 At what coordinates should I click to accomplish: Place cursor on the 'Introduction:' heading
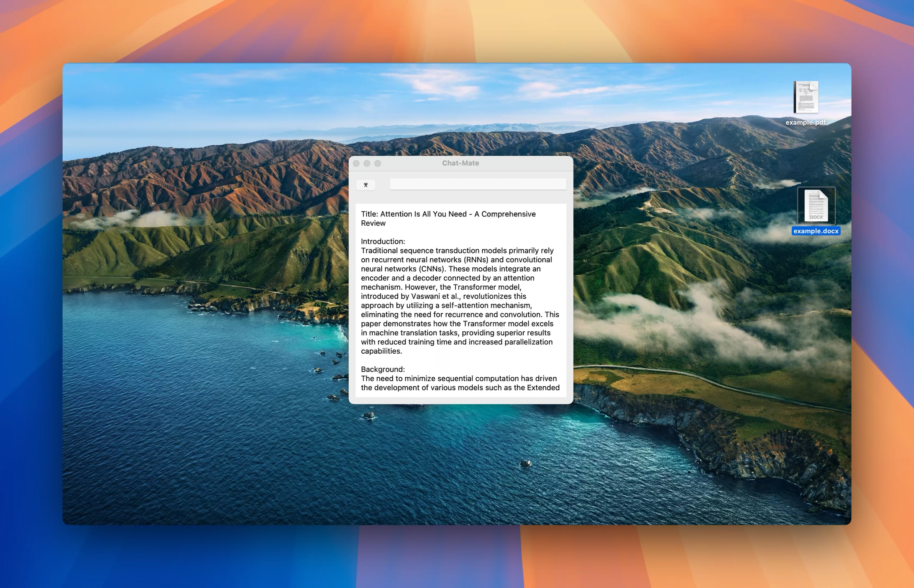pyautogui.click(x=383, y=241)
